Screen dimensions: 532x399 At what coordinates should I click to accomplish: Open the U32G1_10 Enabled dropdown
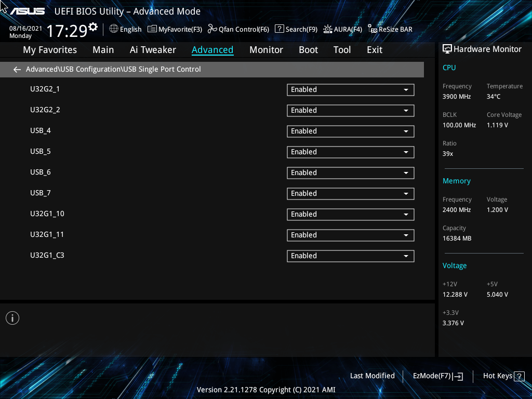point(351,215)
